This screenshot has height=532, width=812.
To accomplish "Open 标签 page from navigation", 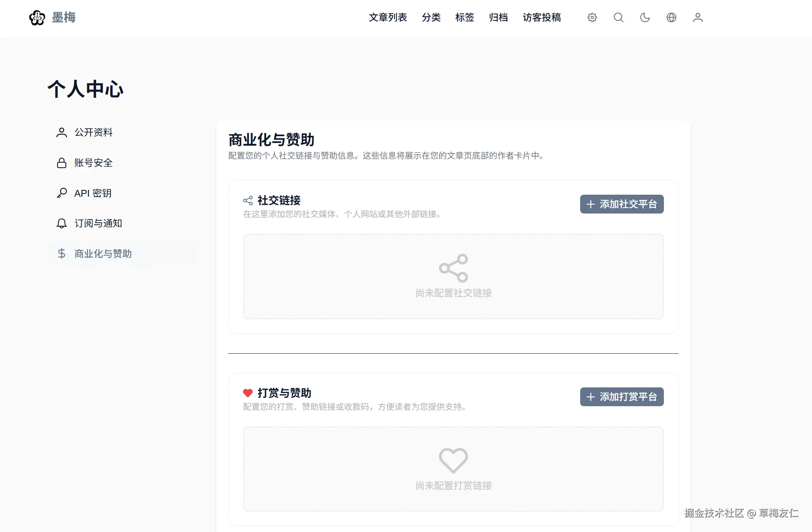I will point(464,18).
